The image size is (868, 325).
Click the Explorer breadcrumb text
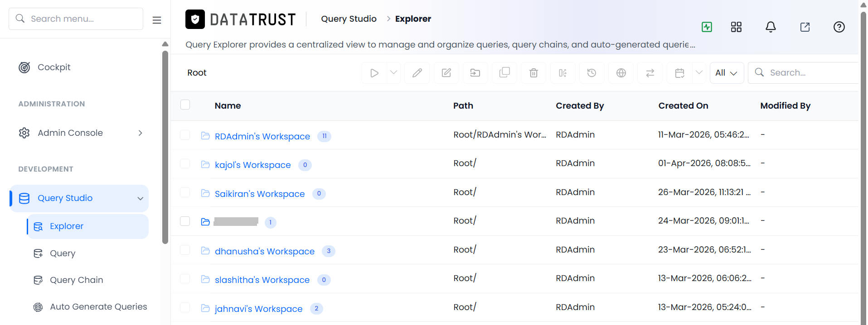pyautogui.click(x=413, y=19)
